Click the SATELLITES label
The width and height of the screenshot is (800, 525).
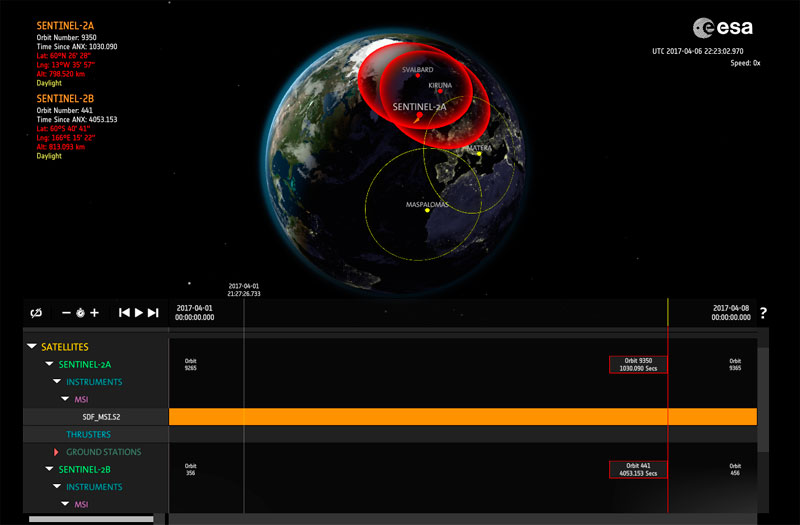tap(65, 347)
